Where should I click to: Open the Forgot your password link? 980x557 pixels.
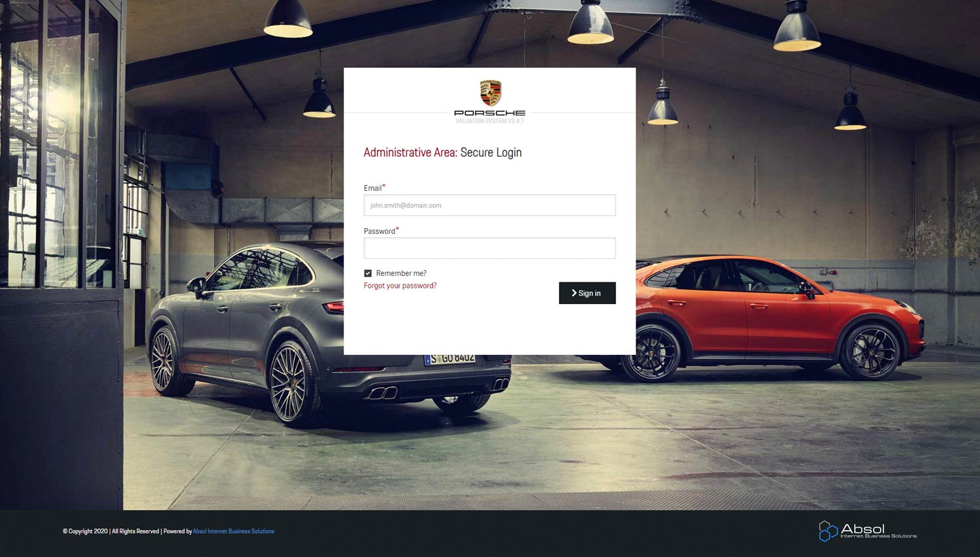[400, 286]
